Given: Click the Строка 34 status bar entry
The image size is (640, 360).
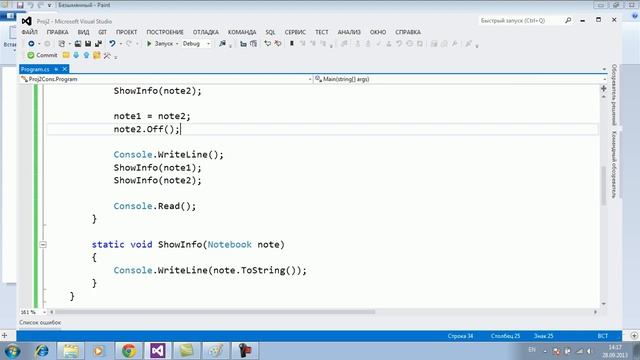Looking at the screenshot, I should click(x=460, y=336).
